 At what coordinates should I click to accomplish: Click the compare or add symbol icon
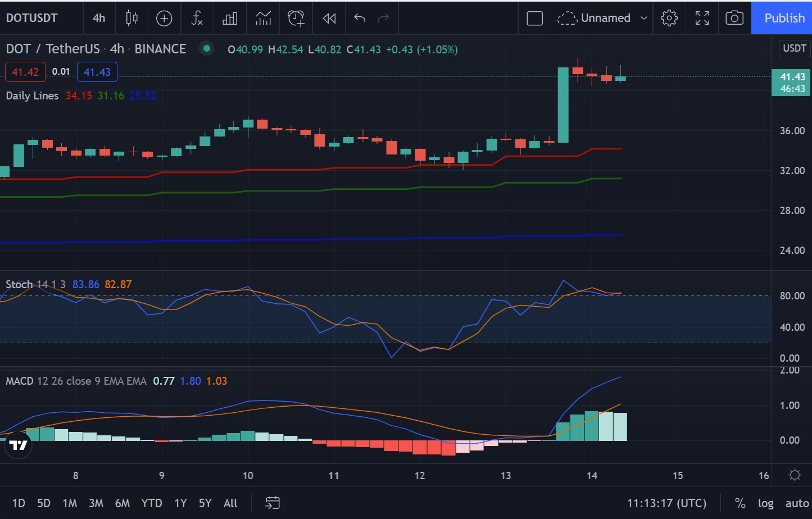pos(164,18)
